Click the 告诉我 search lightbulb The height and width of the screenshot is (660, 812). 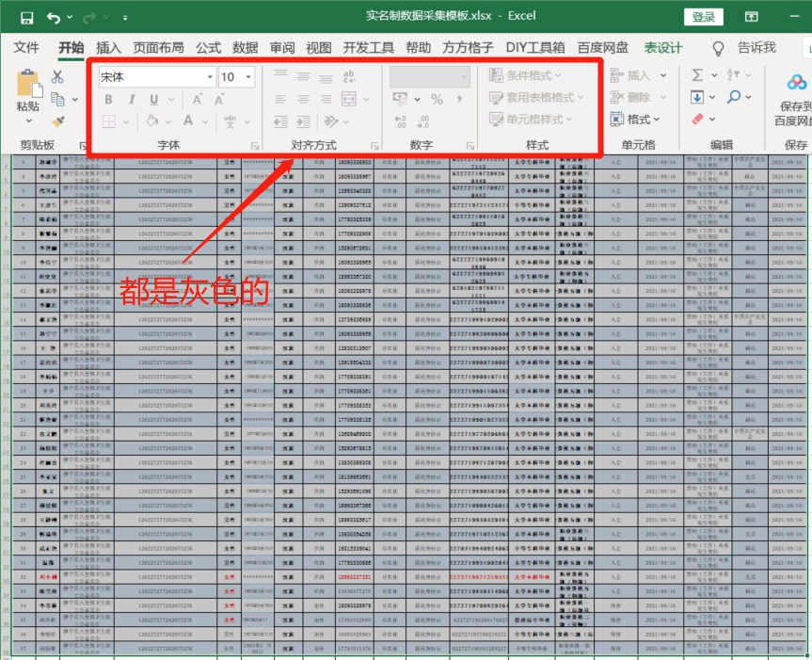(x=718, y=48)
